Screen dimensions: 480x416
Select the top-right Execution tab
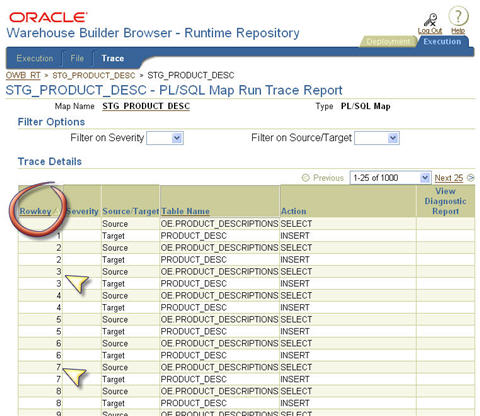(442, 42)
